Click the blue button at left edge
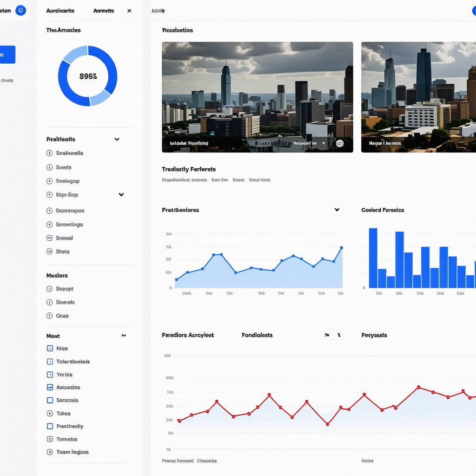This screenshot has width=476, height=476. pos(7,55)
